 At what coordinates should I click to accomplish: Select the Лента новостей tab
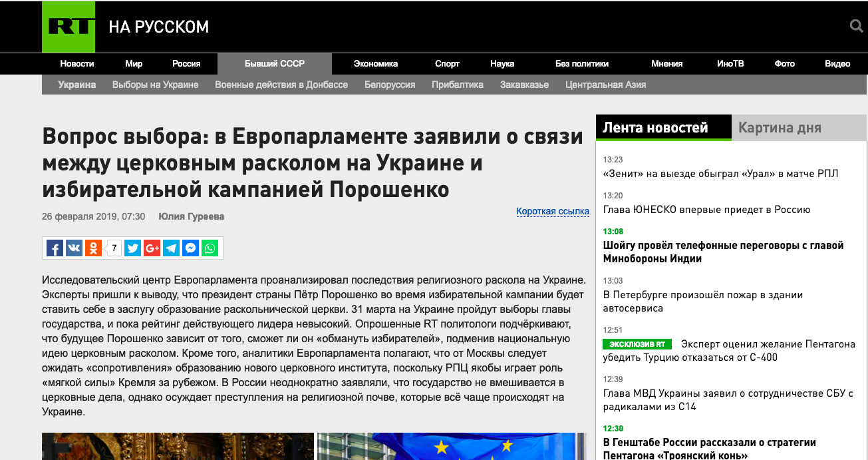click(655, 128)
